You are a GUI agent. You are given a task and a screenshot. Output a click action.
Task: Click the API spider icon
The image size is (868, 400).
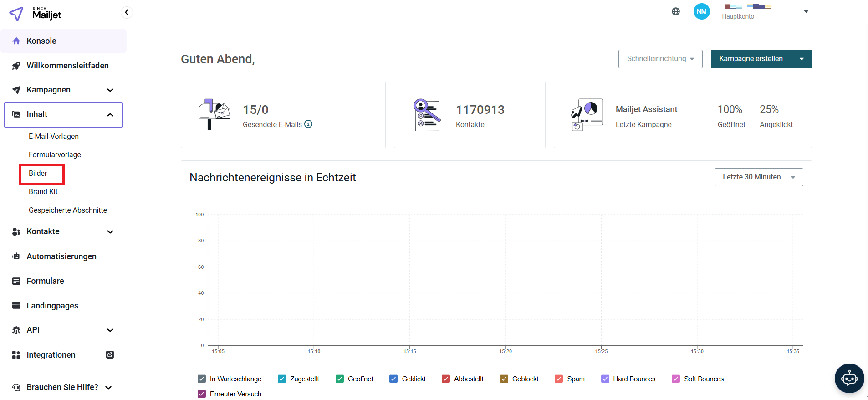[x=16, y=330]
